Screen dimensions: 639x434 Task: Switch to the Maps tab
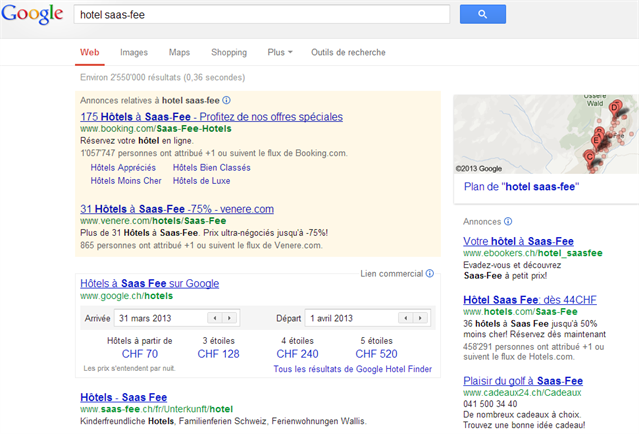[179, 52]
